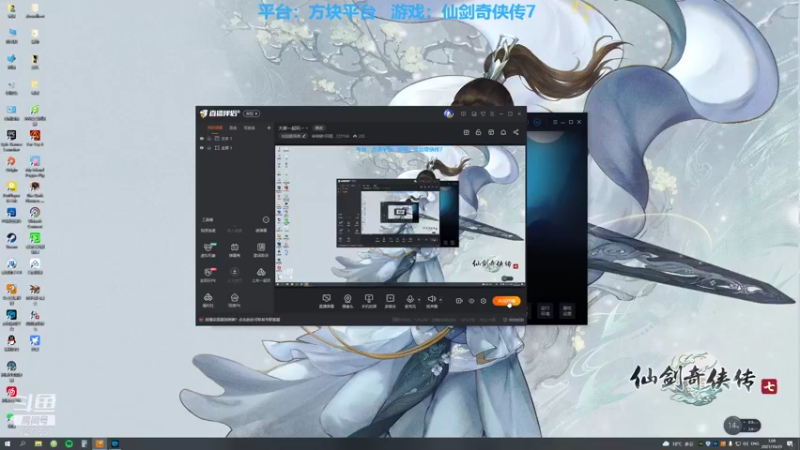Switch to the third scene tab
Screen dimensions: 800x450
pos(249,128)
